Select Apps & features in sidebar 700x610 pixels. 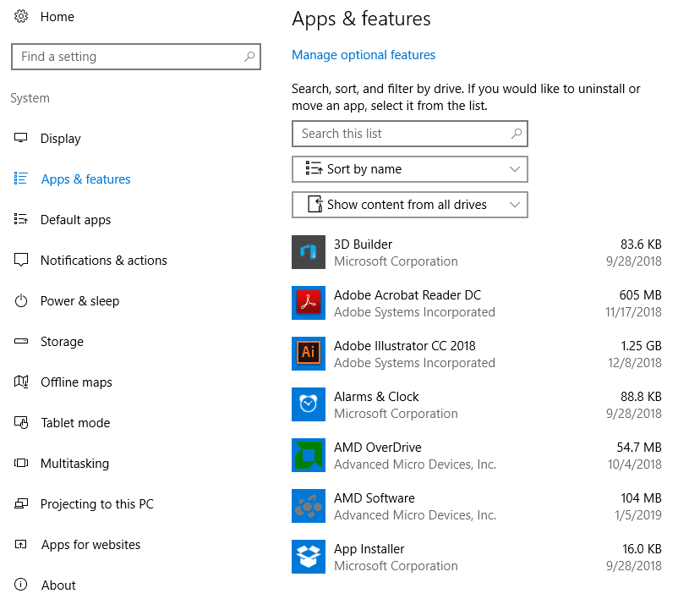click(x=85, y=179)
